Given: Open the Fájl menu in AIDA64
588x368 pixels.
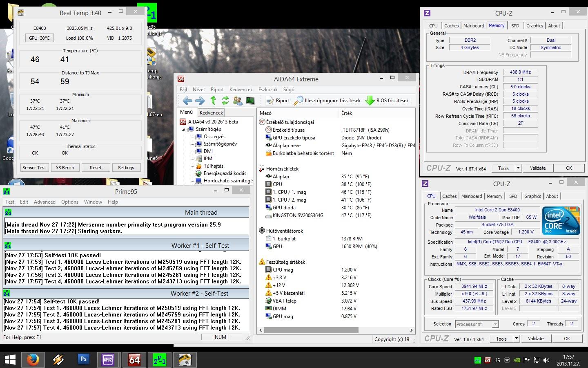Looking at the screenshot, I should (183, 90).
